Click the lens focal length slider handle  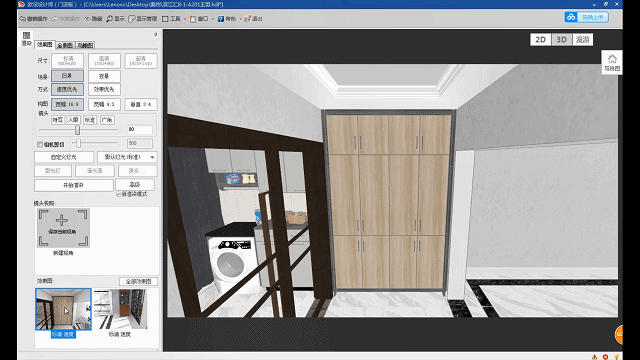(77, 130)
